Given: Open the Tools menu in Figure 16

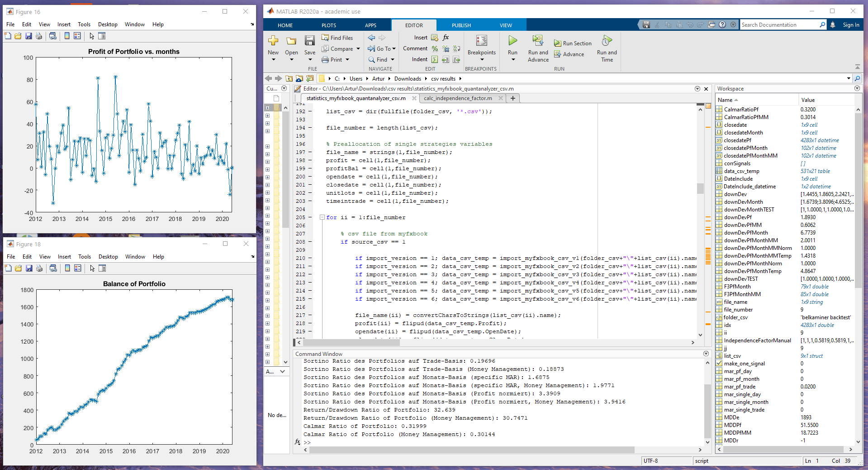Looking at the screenshot, I should [x=84, y=24].
